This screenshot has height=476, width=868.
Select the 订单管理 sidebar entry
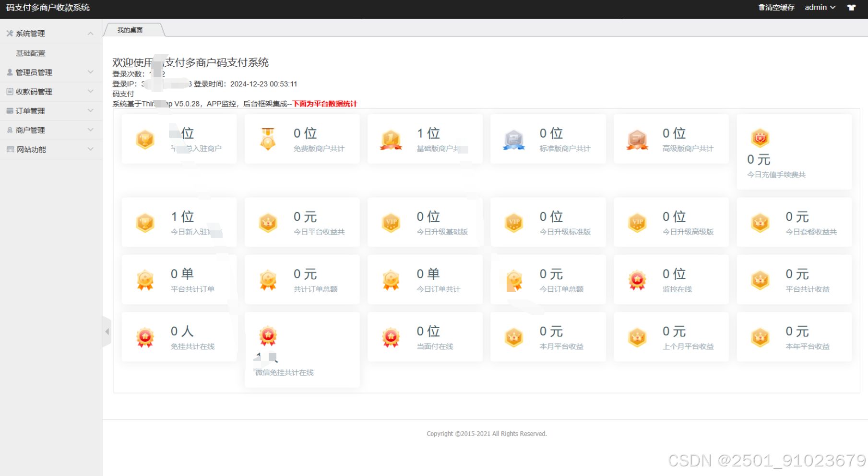(29, 110)
